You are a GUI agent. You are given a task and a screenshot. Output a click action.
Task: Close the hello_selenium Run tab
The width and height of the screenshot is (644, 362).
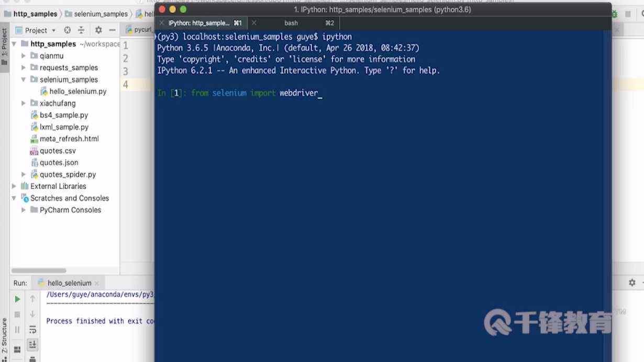point(96,284)
